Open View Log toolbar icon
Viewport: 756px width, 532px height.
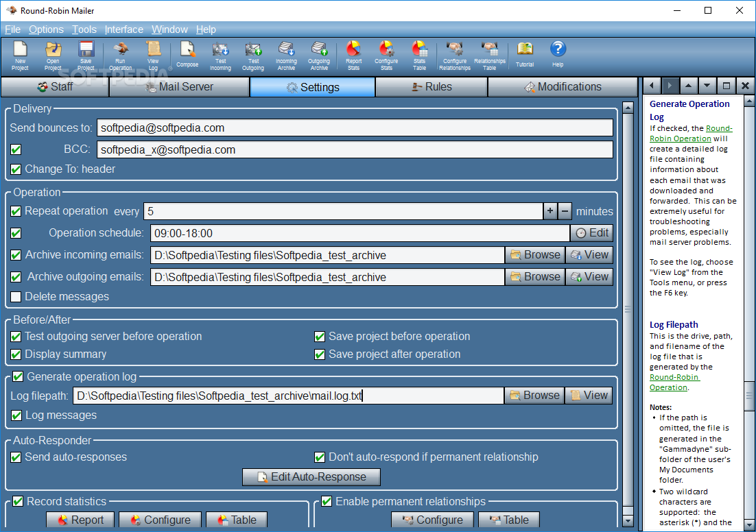[153, 56]
